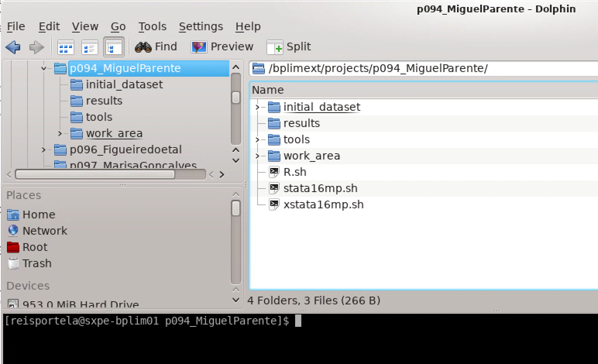Open the Tools menu
Viewport: 598px width, 364px height.
[152, 26]
